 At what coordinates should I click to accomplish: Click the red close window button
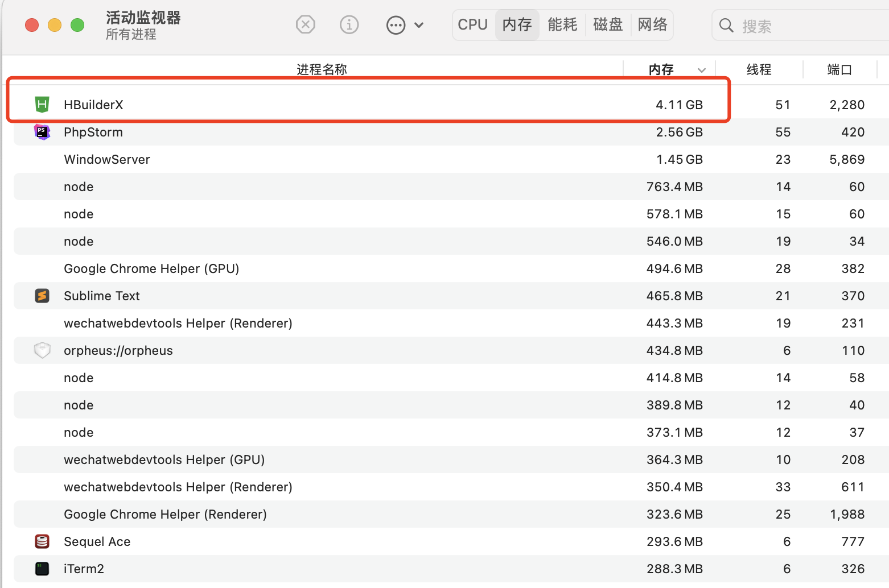(x=32, y=25)
